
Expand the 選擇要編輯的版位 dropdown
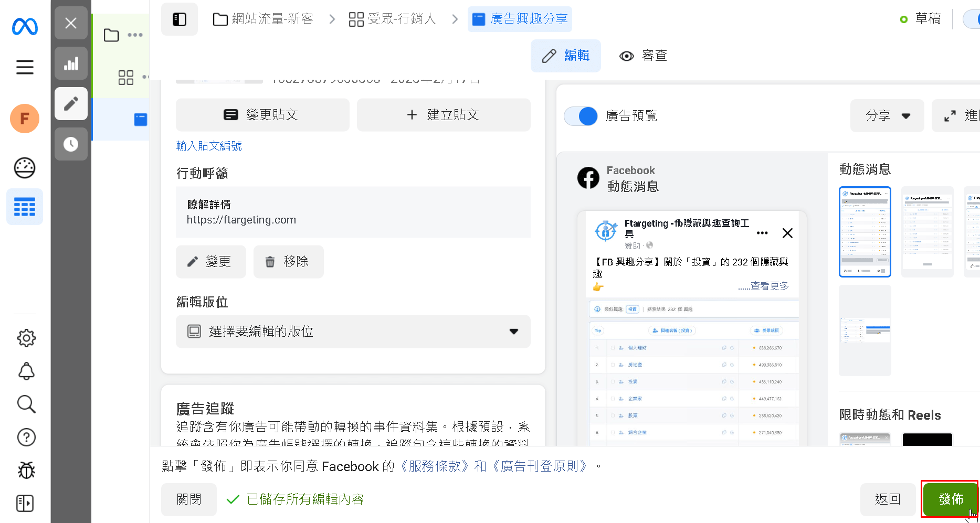click(x=353, y=332)
